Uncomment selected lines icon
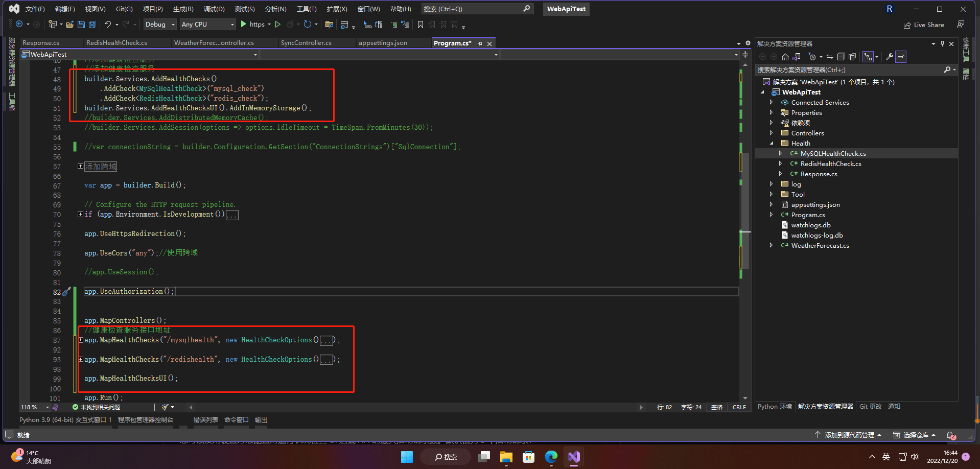 click(405, 25)
